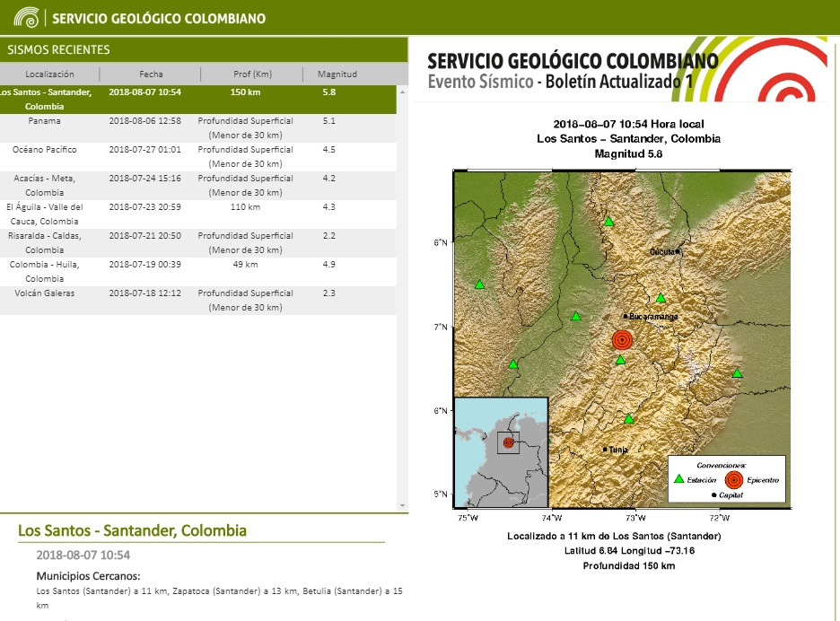The image size is (840, 621).
Task: Click the Prof (Km) column header
Action: pos(251,74)
